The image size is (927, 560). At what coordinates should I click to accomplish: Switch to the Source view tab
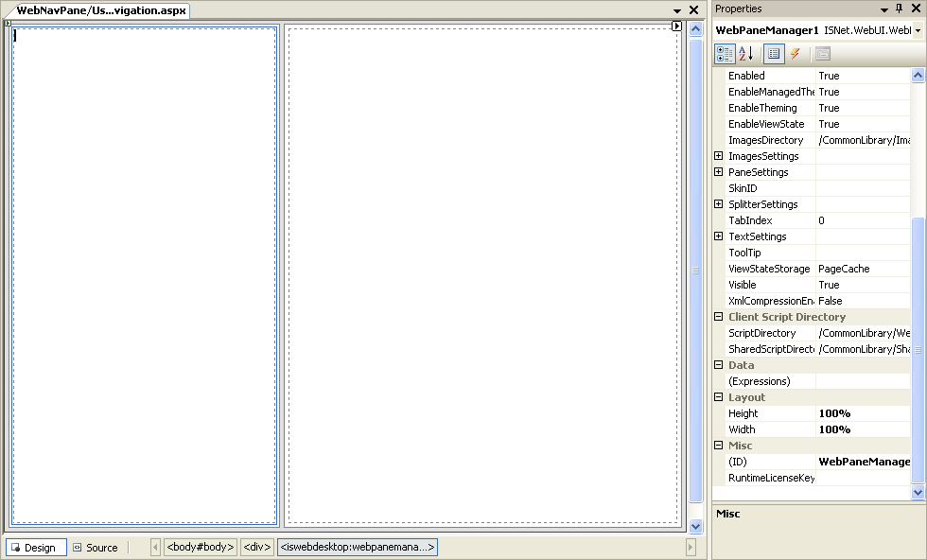pos(96,548)
